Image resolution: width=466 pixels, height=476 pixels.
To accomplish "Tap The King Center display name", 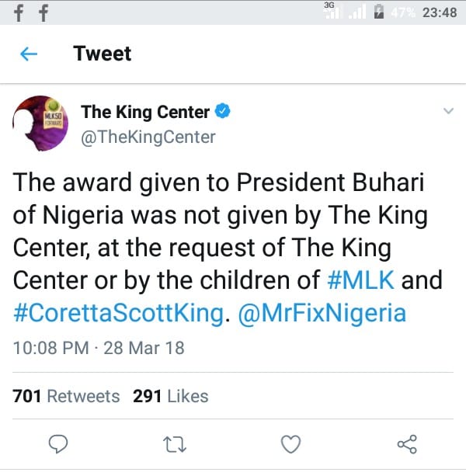I will pos(145,112).
